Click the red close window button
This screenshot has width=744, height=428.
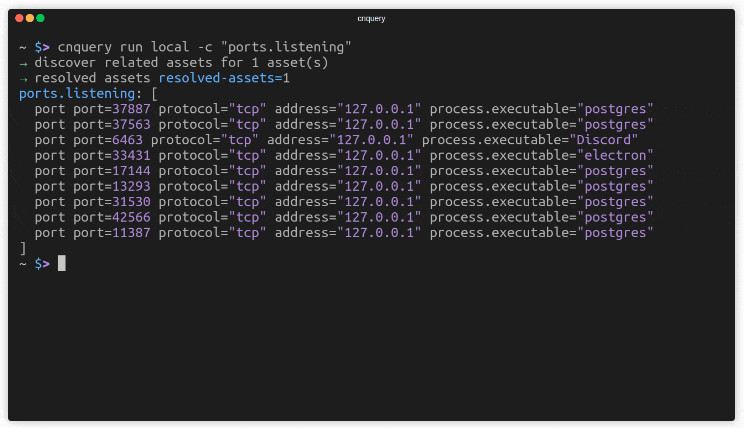[x=19, y=18]
